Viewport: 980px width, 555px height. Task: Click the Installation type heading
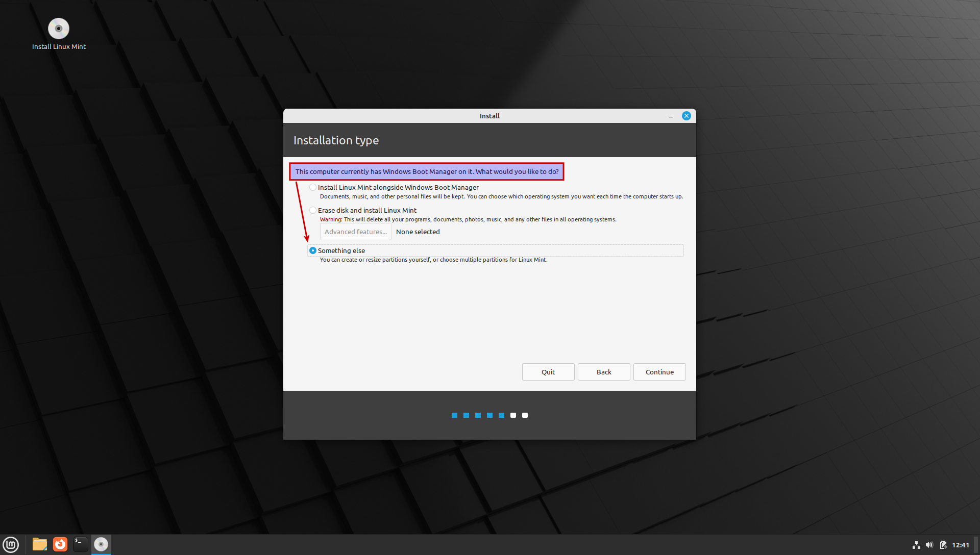(x=336, y=140)
